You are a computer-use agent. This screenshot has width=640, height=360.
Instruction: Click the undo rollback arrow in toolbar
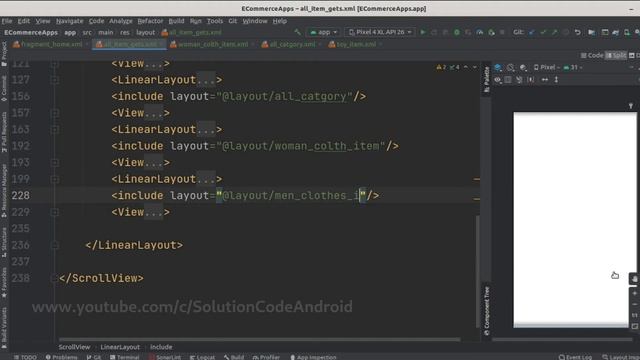[578, 32]
